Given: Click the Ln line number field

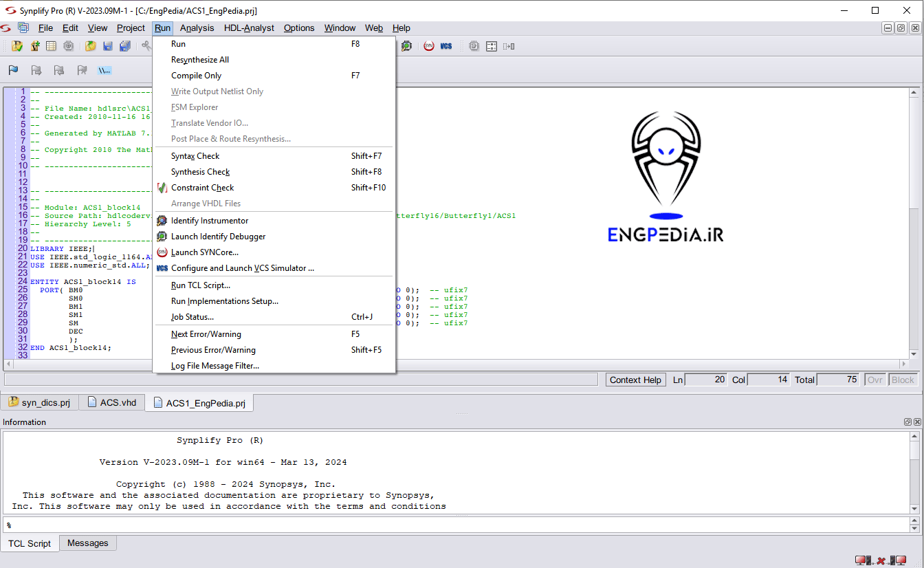Looking at the screenshot, I should pyautogui.click(x=706, y=380).
